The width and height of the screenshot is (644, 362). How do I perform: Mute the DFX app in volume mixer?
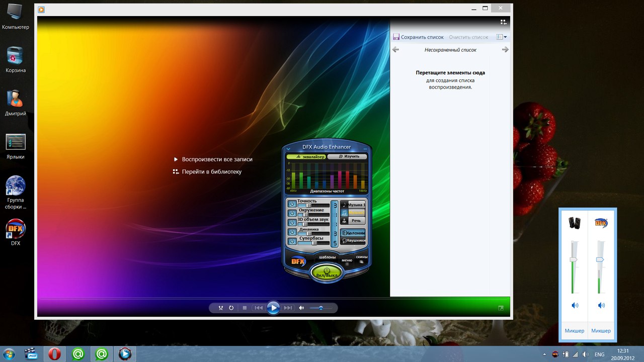pos(601,305)
